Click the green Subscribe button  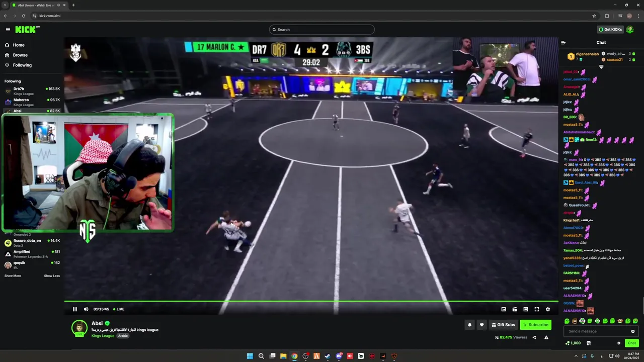[x=535, y=325]
